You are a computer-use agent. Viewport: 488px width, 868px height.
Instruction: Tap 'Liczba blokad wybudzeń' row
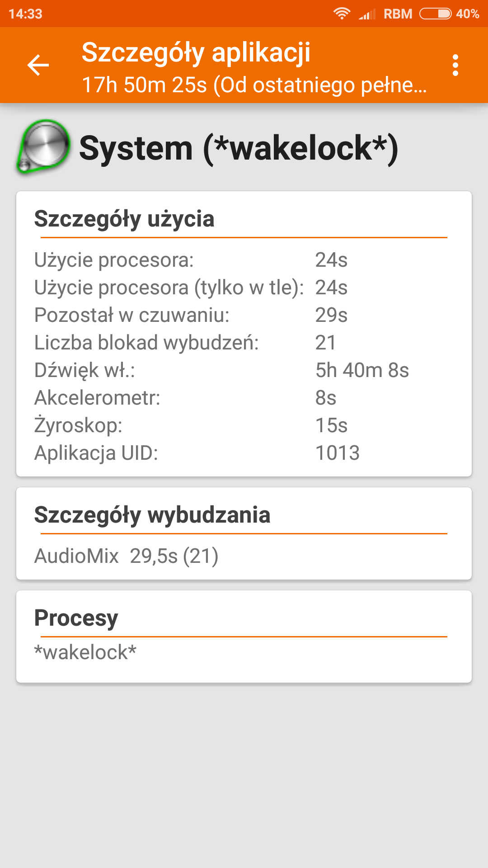[x=185, y=343]
